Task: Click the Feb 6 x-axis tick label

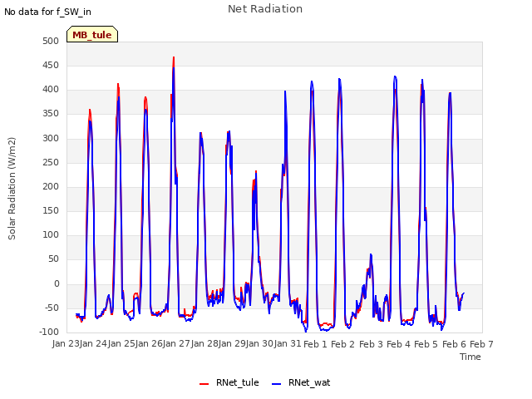Action: [x=454, y=344]
